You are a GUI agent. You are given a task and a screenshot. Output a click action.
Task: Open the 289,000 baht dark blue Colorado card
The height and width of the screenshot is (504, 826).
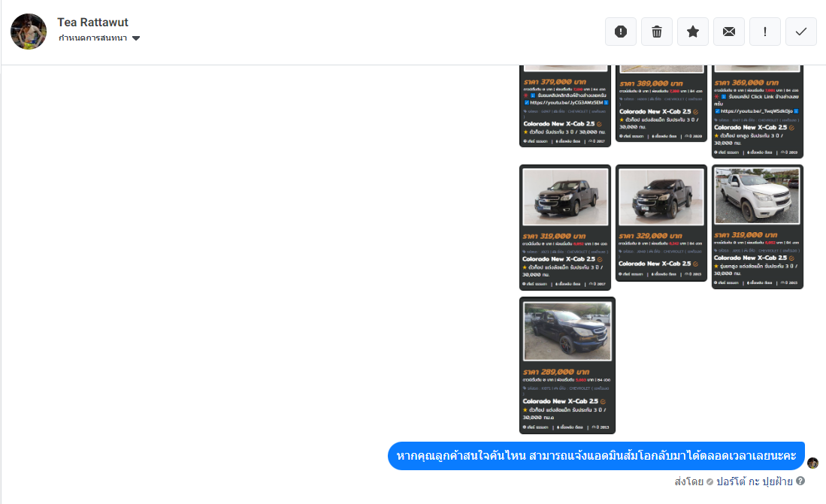coord(567,366)
